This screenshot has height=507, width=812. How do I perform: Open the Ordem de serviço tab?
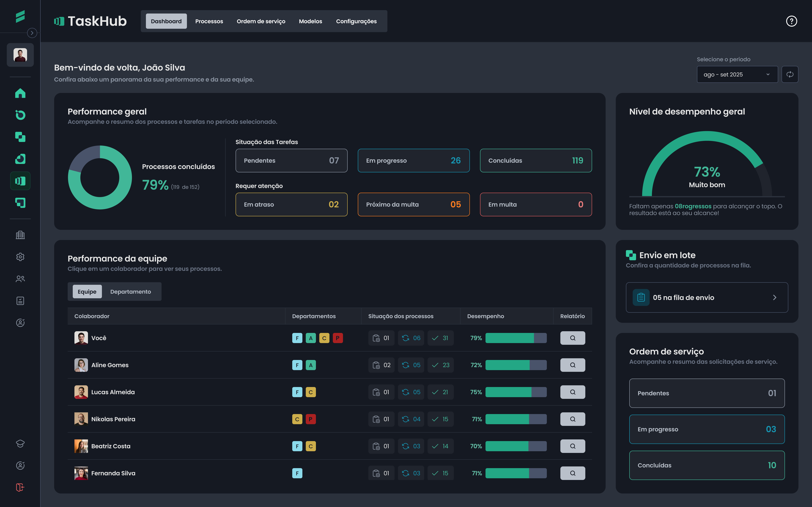(x=261, y=21)
